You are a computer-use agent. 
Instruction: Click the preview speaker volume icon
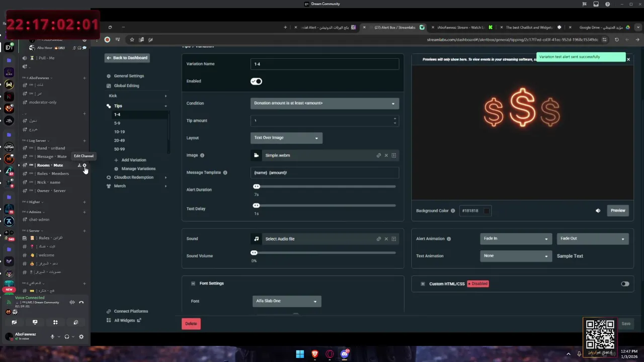(x=598, y=211)
